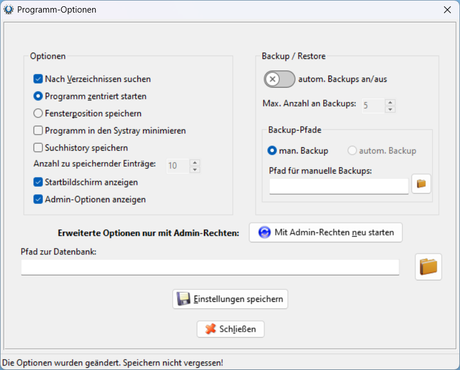Open the folder browser for manual backup path
This screenshot has width=460, height=370.
click(421, 183)
